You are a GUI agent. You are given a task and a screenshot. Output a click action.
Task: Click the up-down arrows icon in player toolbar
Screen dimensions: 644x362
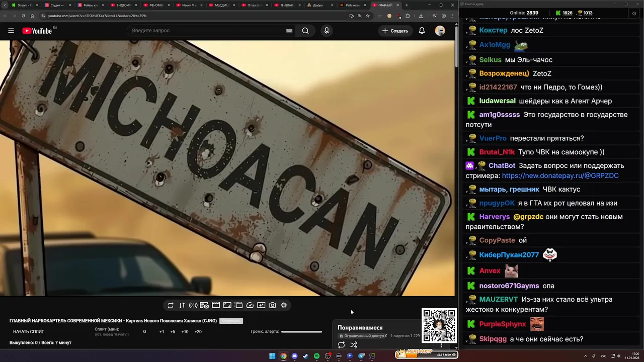pos(182,305)
